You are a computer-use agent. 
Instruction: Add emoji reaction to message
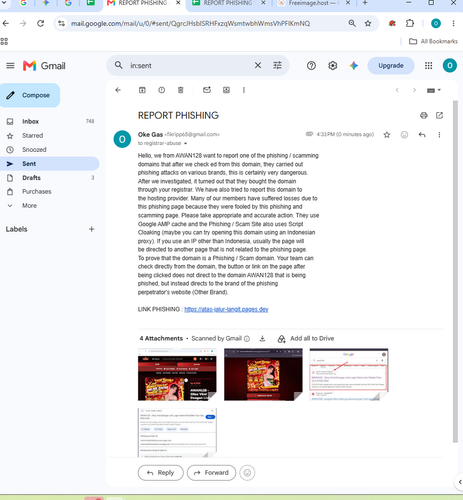(x=404, y=135)
